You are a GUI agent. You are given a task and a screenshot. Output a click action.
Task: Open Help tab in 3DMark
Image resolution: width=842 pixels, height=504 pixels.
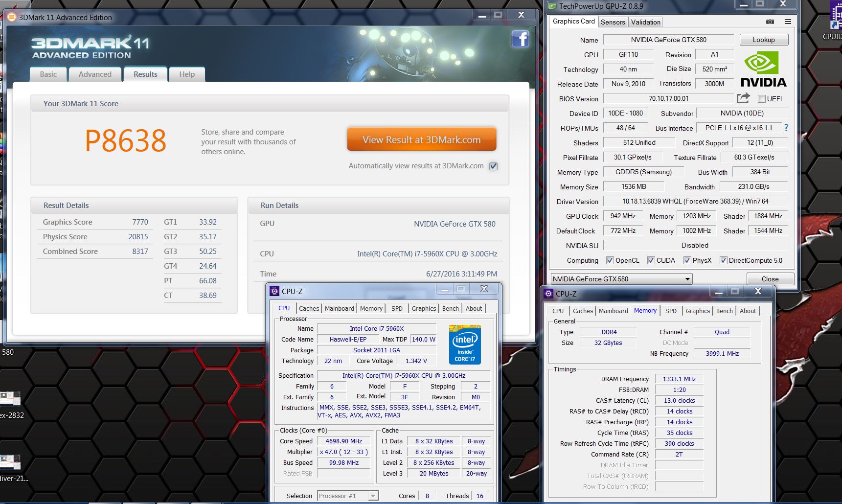(187, 74)
